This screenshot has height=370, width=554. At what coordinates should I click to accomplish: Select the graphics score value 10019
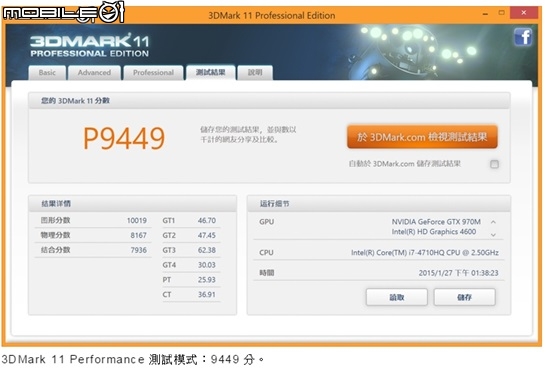[x=137, y=221]
